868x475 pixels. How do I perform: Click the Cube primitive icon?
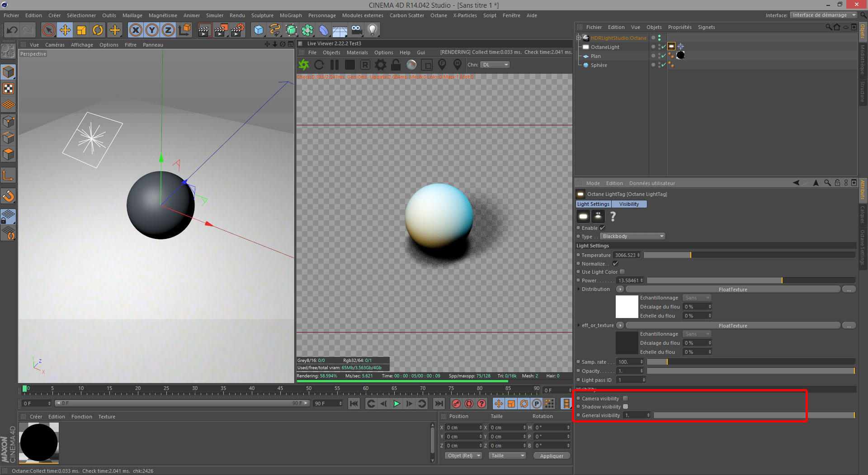[259, 30]
